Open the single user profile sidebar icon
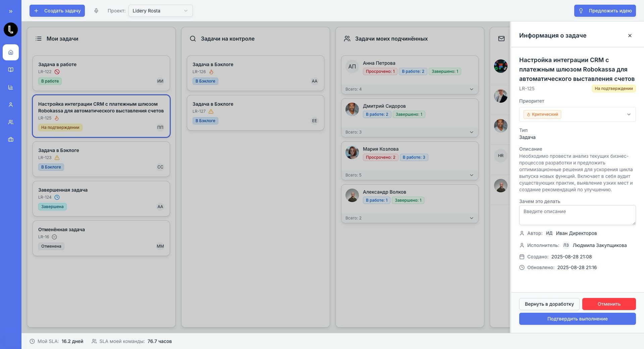Image resolution: width=644 pixels, height=349 pixels. point(11,105)
